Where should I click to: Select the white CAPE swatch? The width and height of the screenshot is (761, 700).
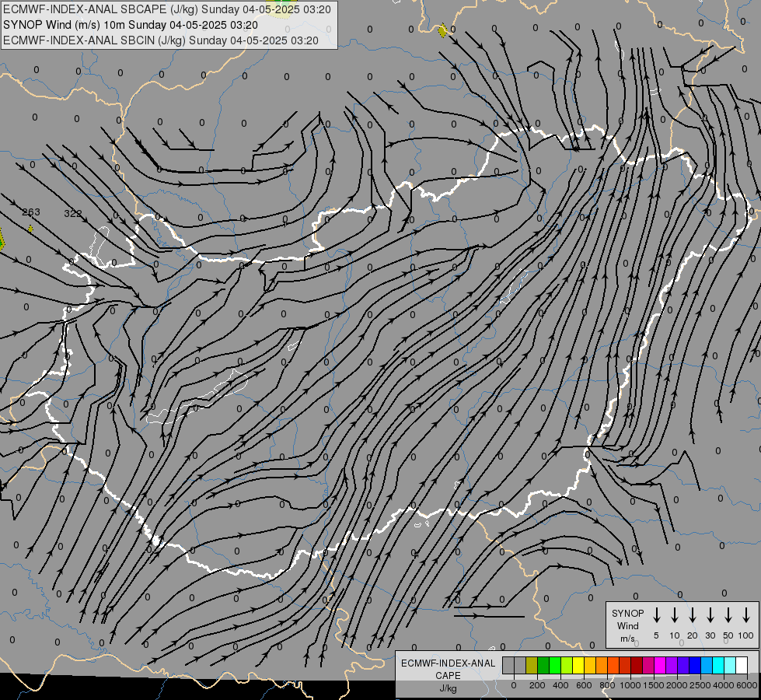click(x=741, y=665)
